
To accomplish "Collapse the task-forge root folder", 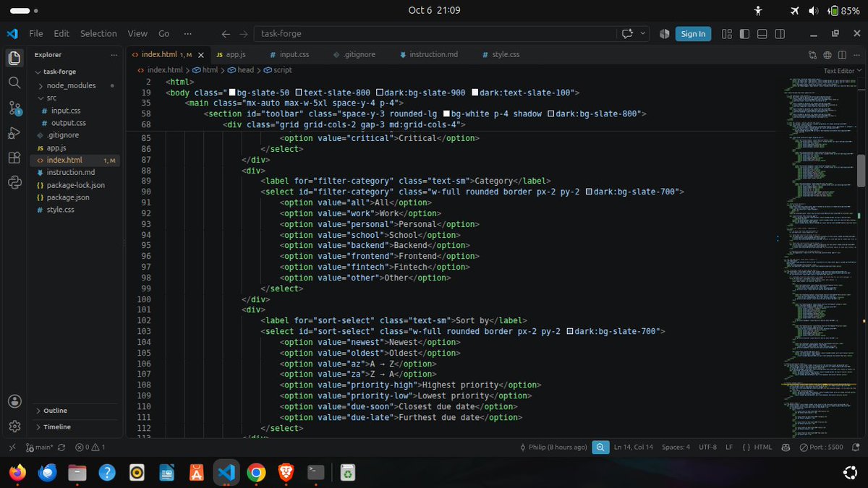I will pyautogui.click(x=59, y=72).
